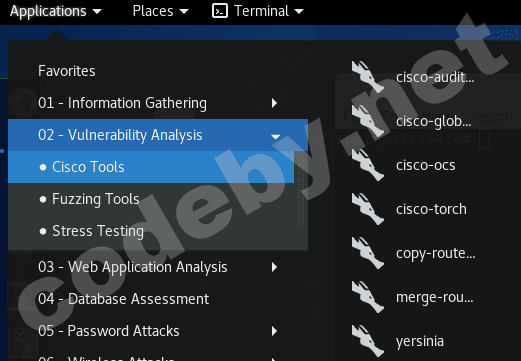Viewport: 521px width, 361px height.
Task: Open copy-router-config icon
Action: coord(367,253)
